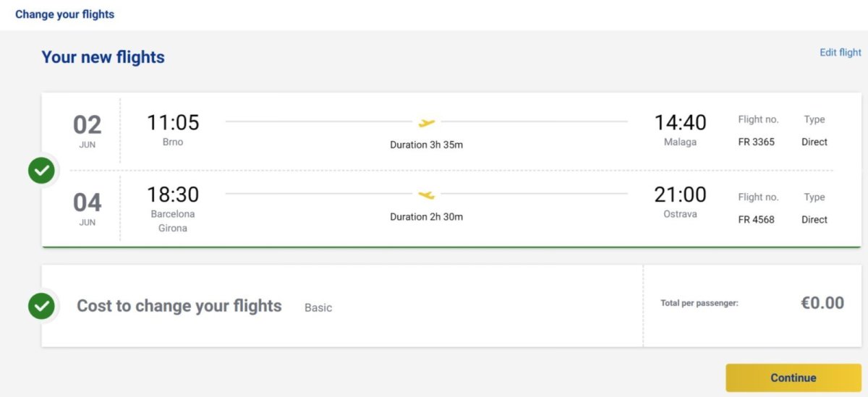This screenshot has width=868, height=397.
Task: Click the €0.00 total per passenger amount
Action: (822, 304)
